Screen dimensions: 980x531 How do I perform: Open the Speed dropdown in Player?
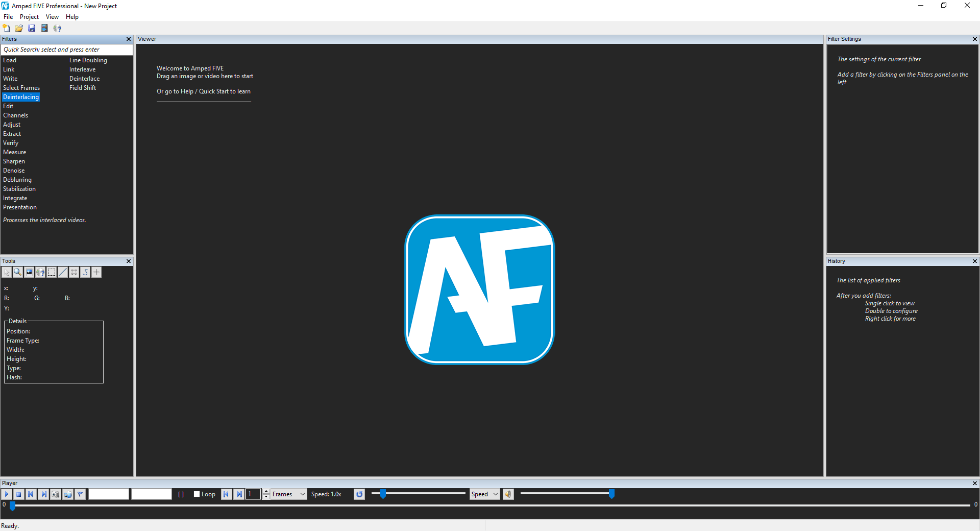coord(484,494)
